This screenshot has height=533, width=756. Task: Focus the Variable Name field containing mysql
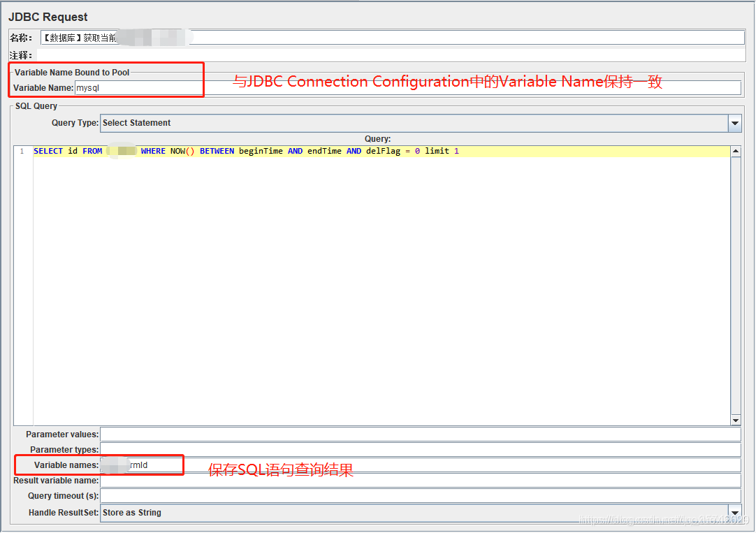tap(408, 88)
